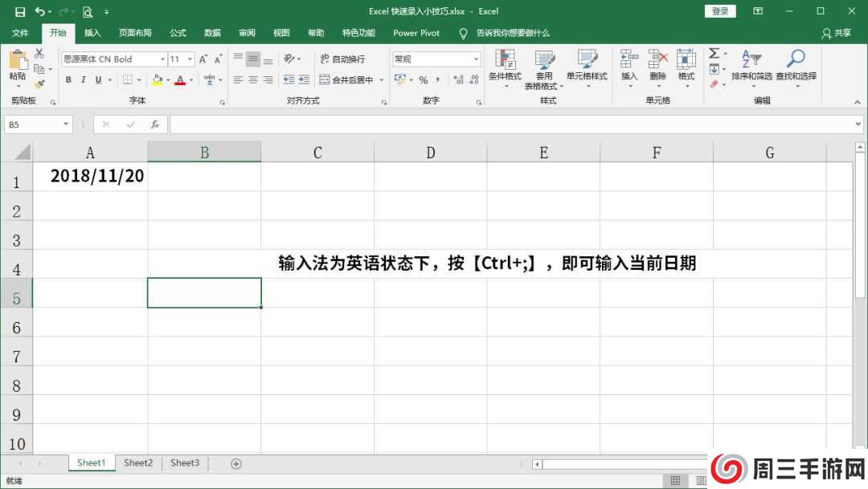Open the number format 常规 dropdown
Viewport: 868px width, 489px height.
click(476, 59)
